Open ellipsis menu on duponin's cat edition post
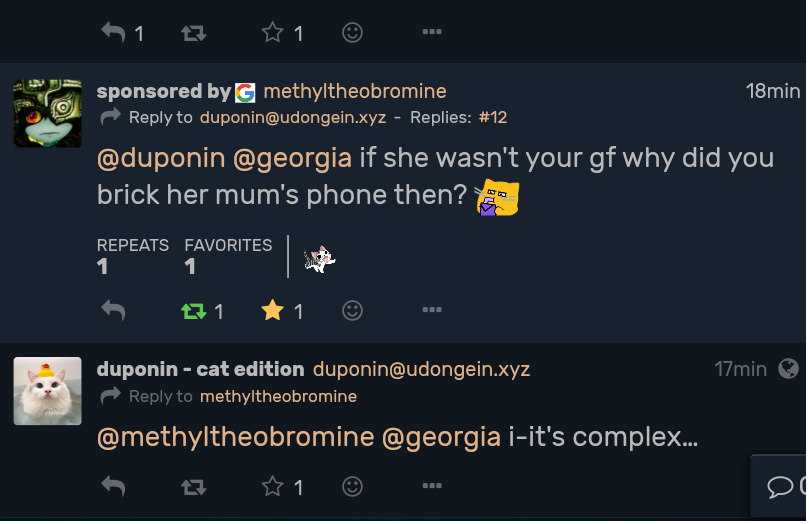The width and height of the screenshot is (809, 524). pos(432,487)
